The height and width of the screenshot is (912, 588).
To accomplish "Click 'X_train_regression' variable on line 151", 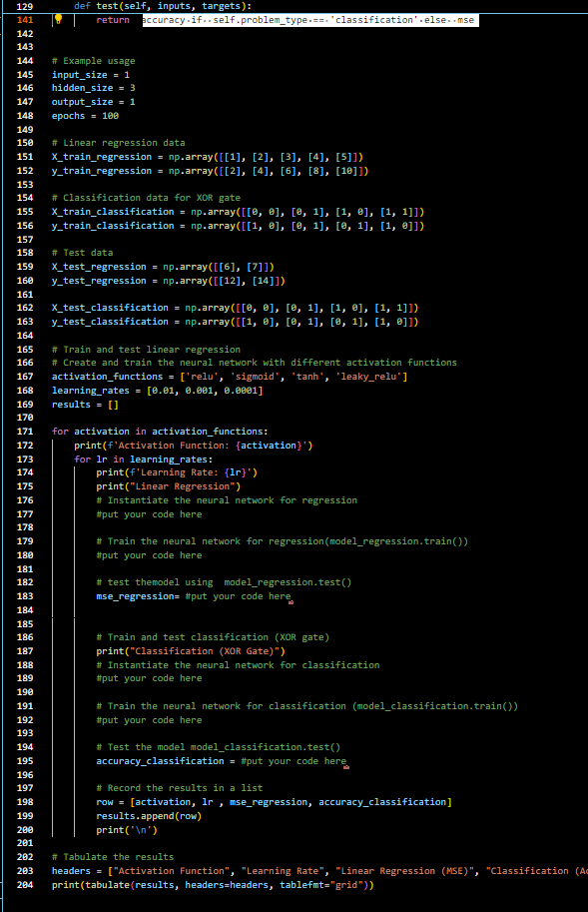I will (102, 157).
